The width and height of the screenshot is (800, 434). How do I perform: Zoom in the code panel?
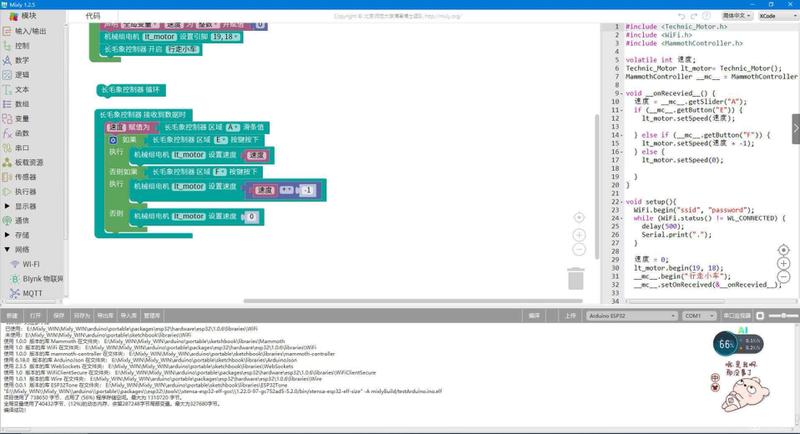tap(783, 264)
